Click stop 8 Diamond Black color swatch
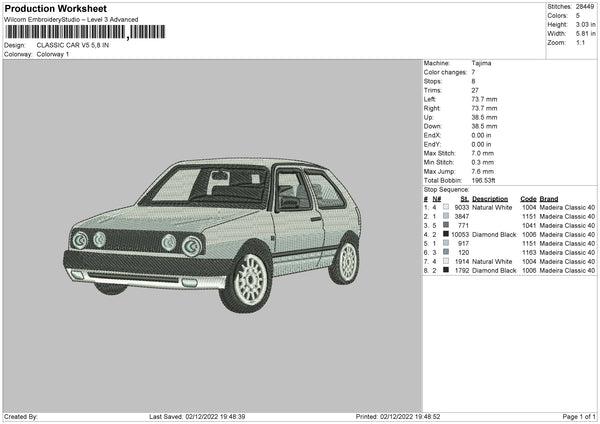Viewport: 600px width, 424px height. [x=444, y=270]
